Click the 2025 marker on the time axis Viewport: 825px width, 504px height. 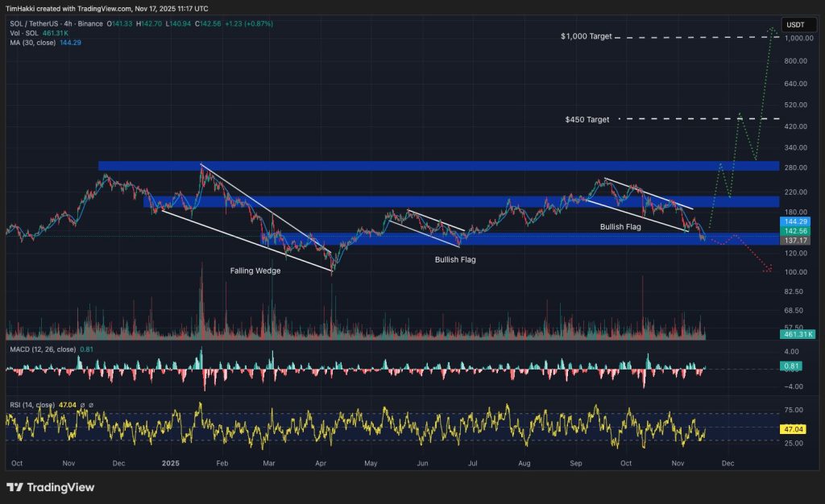pyautogui.click(x=171, y=464)
